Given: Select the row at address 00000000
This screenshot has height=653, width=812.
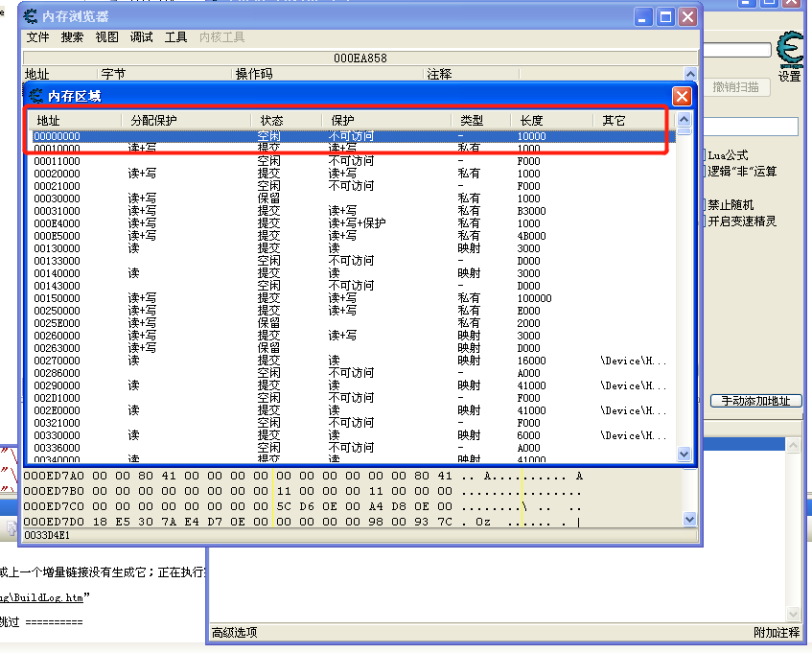Looking at the screenshot, I should [x=354, y=136].
